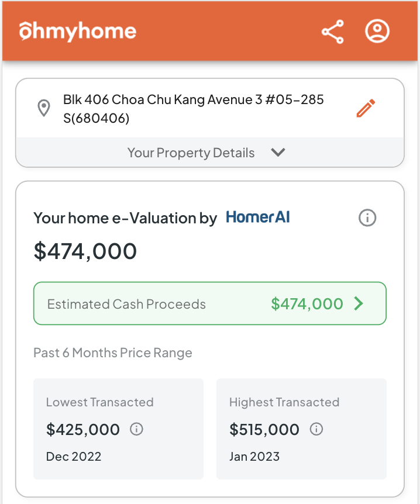Click the location pin icon
The width and height of the screenshot is (420, 504).
pos(43,108)
